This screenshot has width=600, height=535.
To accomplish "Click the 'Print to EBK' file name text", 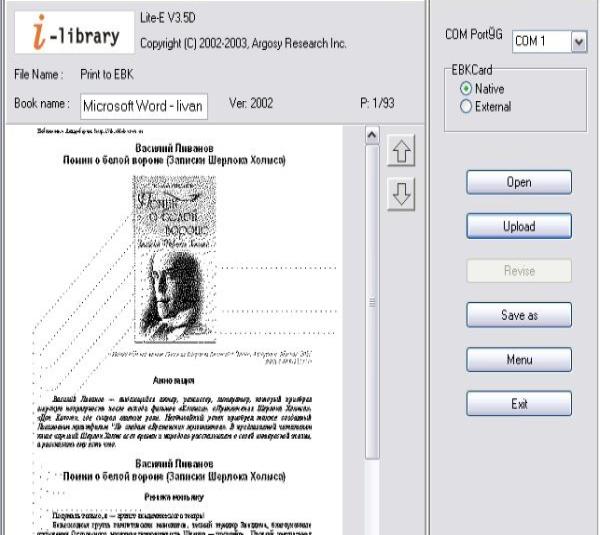I will pyautogui.click(x=107, y=74).
